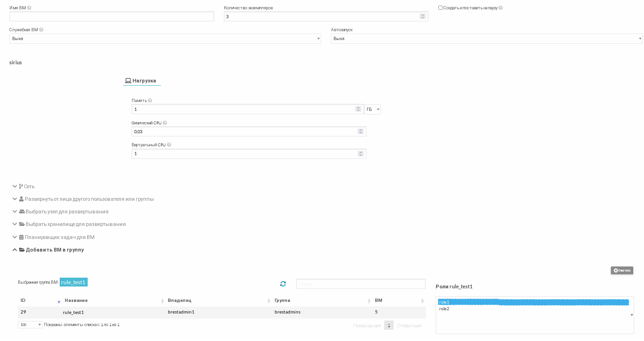Click help icon next to Виртуальный CPU
The width and height of the screenshot is (644, 341).
(169, 145)
